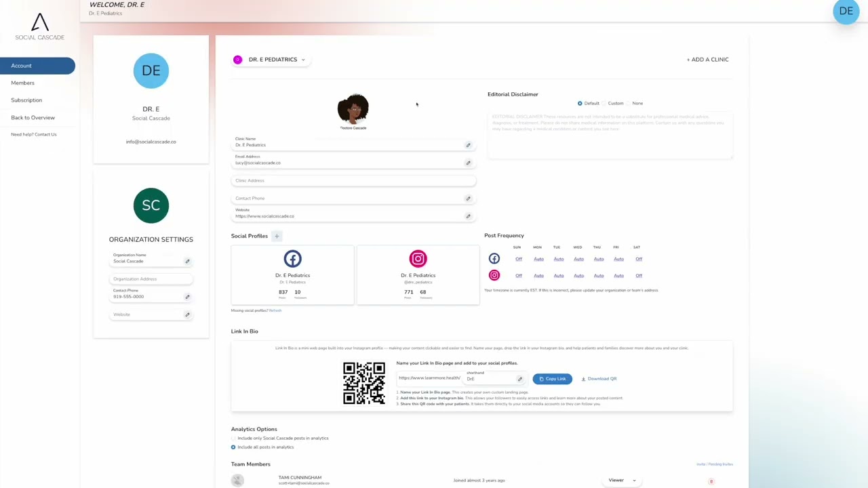Add a social profile with the plus icon
868x488 pixels.
[277, 236]
